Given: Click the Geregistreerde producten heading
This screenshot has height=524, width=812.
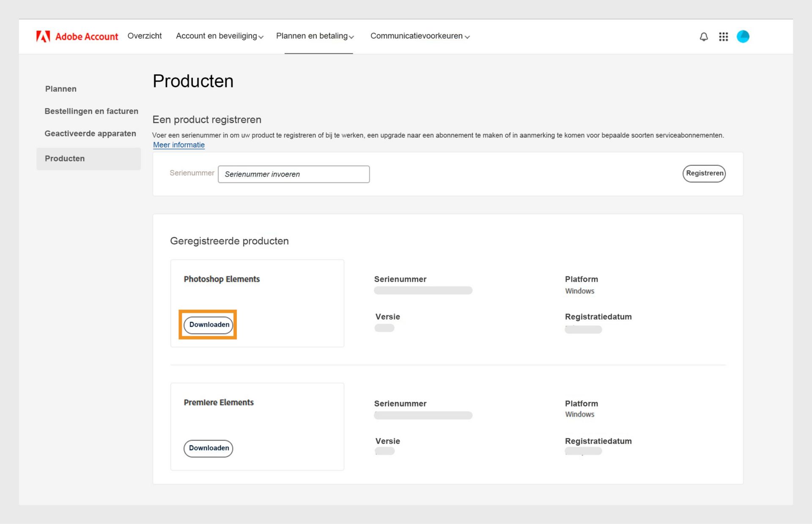Looking at the screenshot, I should click(x=229, y=241).
